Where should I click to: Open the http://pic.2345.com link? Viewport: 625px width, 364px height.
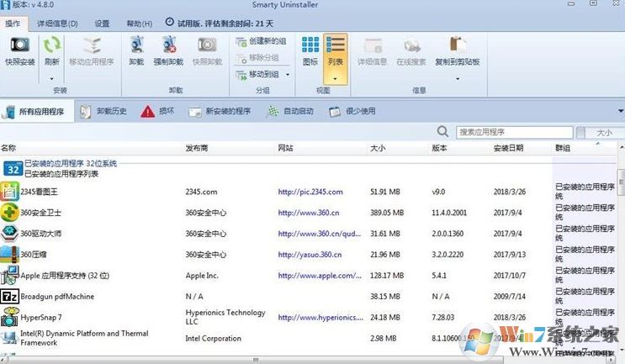pyautogui.click(x=310, y=192)
